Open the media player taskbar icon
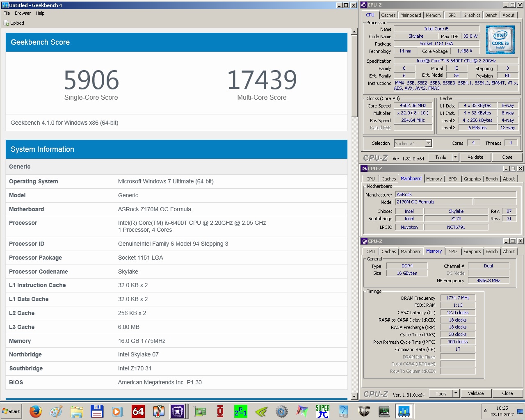Screen dimensions: 525x420 (117, 411)
